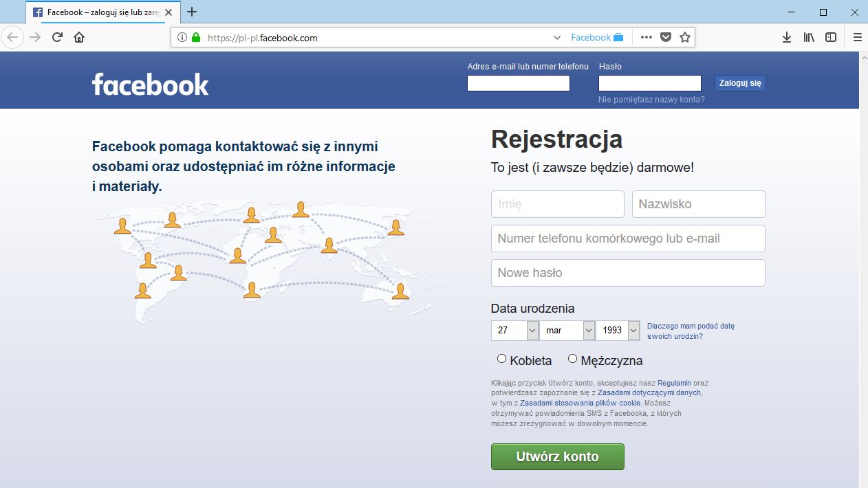Open the Regulamin link
Viewport: 868px width, 488px height.
pos(674,383)
